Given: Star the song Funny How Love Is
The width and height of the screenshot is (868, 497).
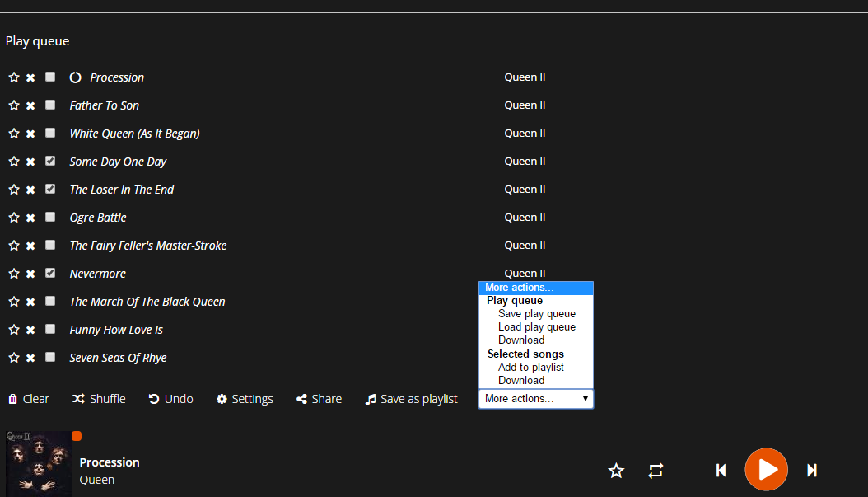Looking at the screenshot, I should point(14,330).
